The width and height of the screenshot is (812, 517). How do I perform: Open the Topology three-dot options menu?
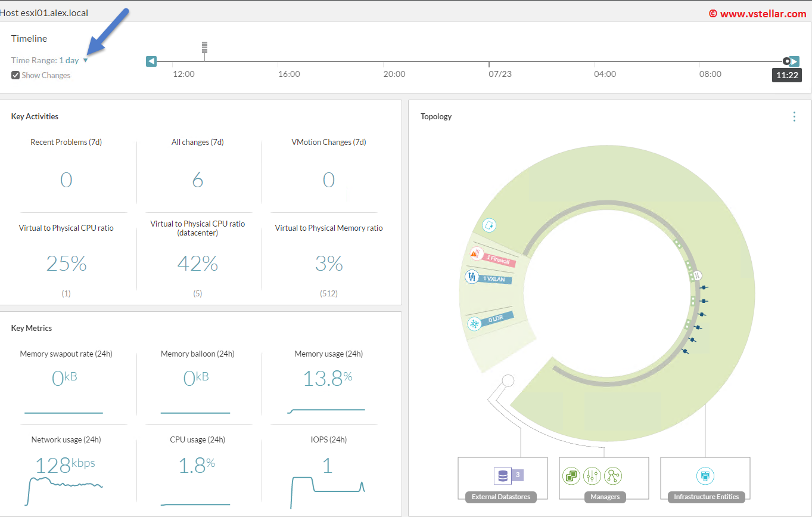(794, 117)
